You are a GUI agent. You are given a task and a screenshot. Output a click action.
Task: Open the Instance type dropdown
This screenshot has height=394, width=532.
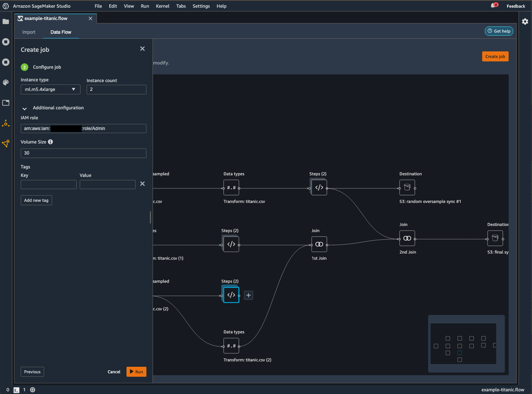click(x=50, y=89)
